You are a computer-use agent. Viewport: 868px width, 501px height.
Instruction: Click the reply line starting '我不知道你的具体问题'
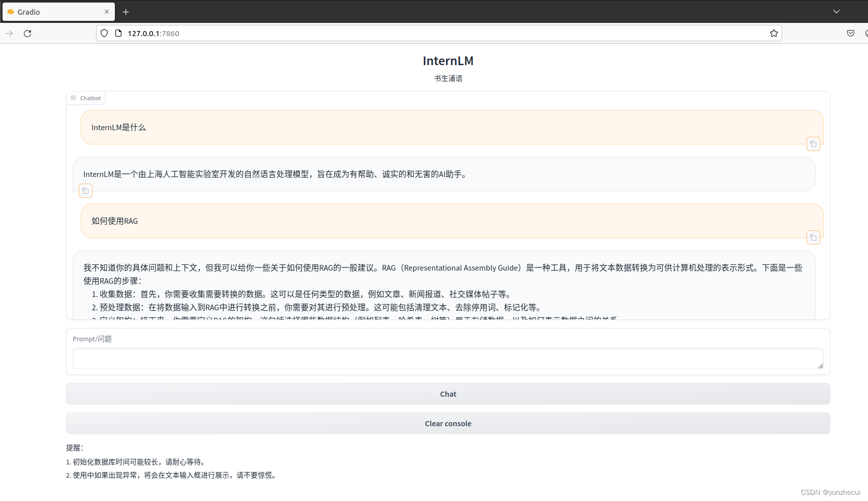pyautogui.click(x=443, y=268)
